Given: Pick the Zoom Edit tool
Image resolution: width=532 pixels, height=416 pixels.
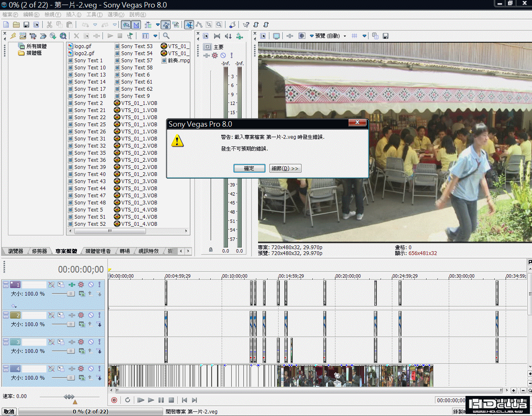Looking at the screenshot, I should click(219, 25).
